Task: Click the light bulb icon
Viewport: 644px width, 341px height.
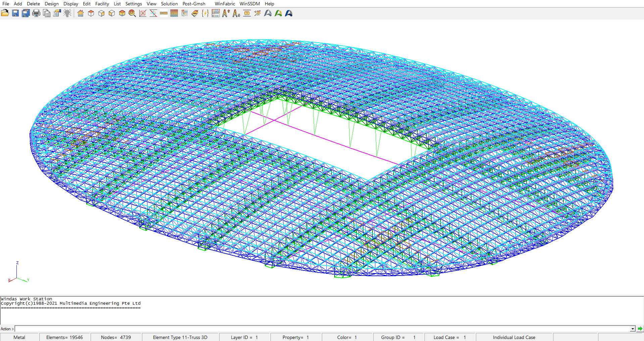Action: (67, 13)
